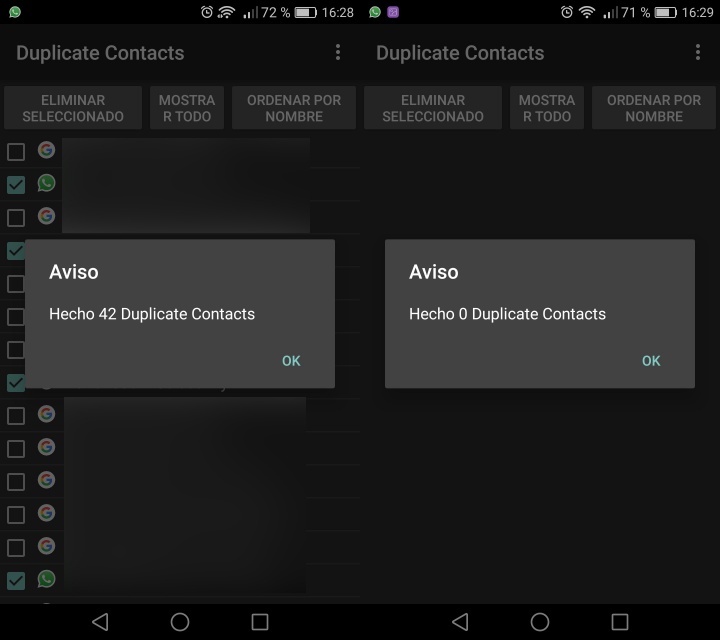Tap the home navigation button on the left phone
This screenshot has width=720, height=640.
180,622
